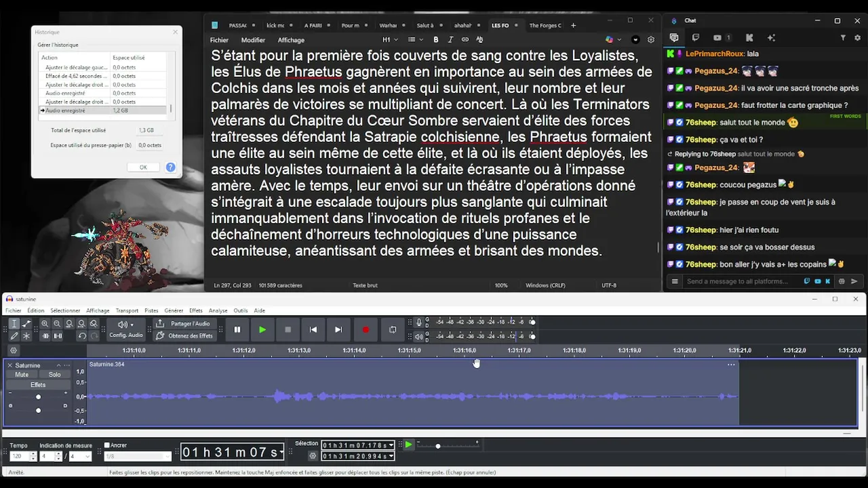
Task: Enable the Ancrer checkbox
Action: (107, 445)
